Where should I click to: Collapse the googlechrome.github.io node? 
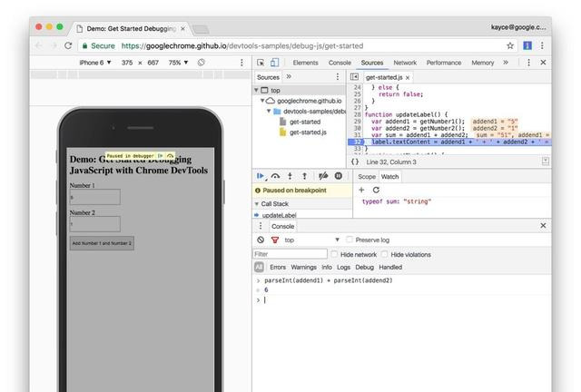(262, 101)
